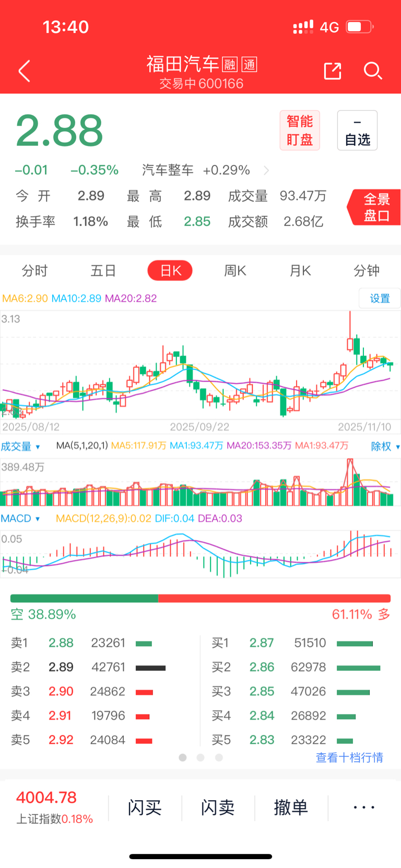Tap 61.11% 多 percentage label
This screenshot has height=868, width=401.
[361, 614]
